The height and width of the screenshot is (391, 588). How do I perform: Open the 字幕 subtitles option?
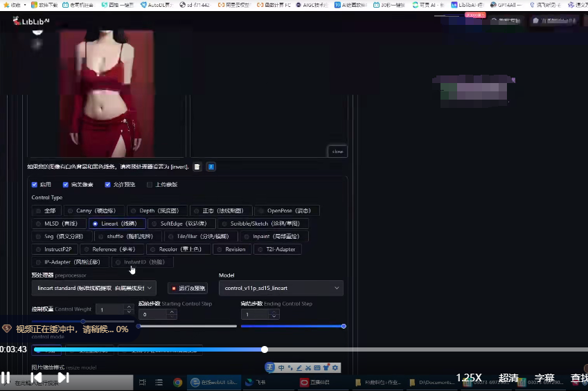(544, 377)
